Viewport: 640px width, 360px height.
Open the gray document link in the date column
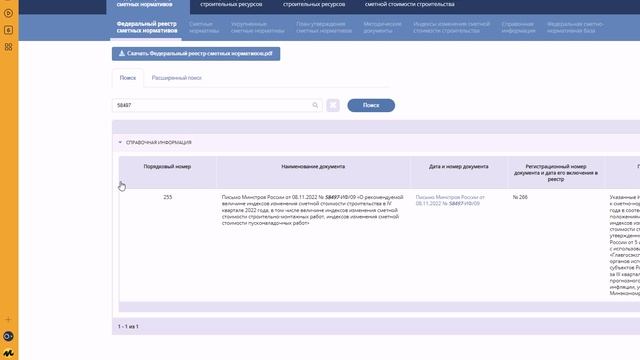[x=450, y=200]
